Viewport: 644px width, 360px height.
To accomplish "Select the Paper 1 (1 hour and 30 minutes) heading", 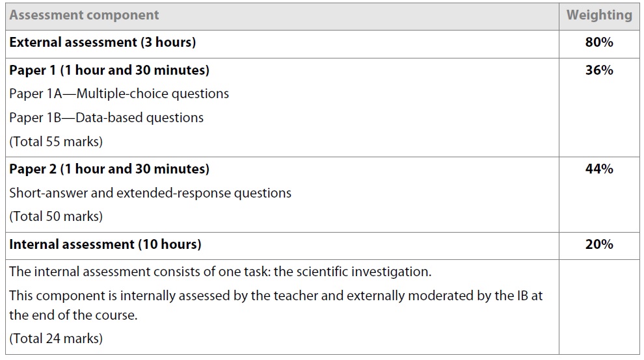I will [x=109, y=70].
